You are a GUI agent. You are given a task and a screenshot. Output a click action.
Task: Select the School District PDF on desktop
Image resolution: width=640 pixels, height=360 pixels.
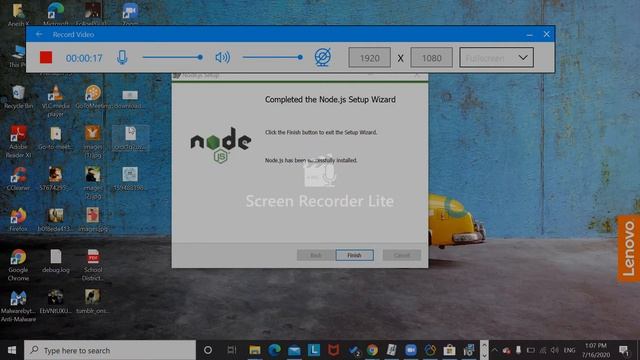click(x=93, y=265)
